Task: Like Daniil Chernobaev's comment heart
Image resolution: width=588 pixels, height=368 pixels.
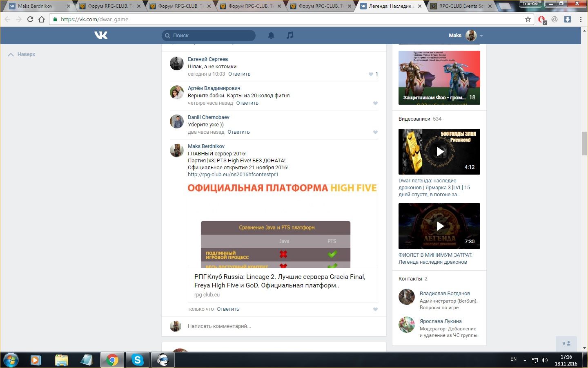Action: click(x=375, y=132)
